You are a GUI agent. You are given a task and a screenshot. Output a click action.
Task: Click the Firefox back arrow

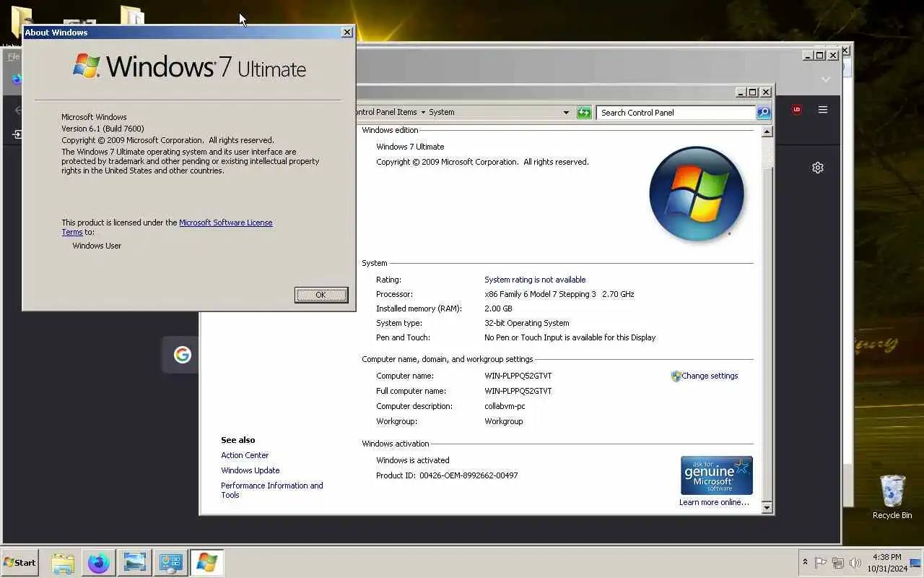pyautogui.click(x=18, y=111)
